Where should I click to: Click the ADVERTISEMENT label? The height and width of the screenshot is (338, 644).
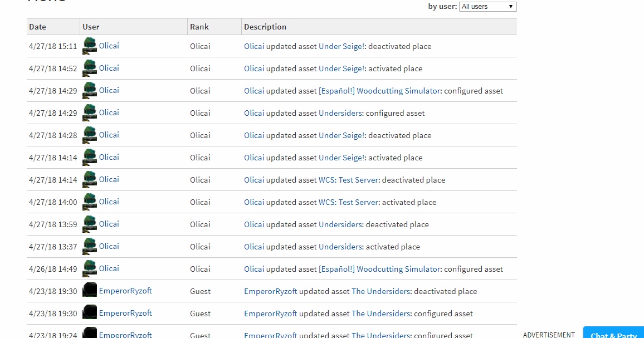[549, 335]
